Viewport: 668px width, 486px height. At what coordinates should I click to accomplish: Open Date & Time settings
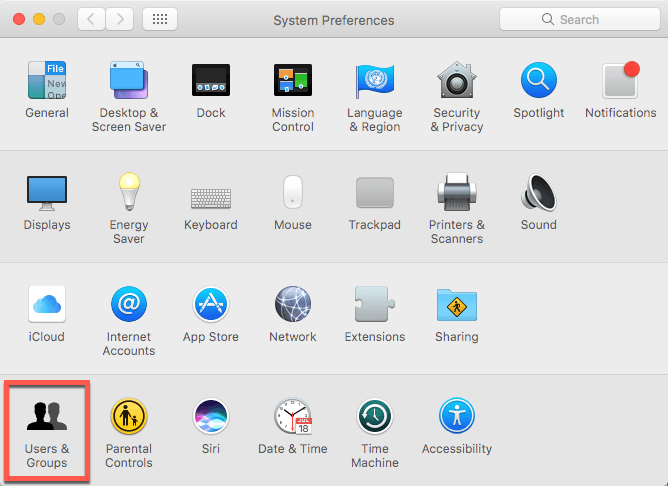[x=293, y=417]
